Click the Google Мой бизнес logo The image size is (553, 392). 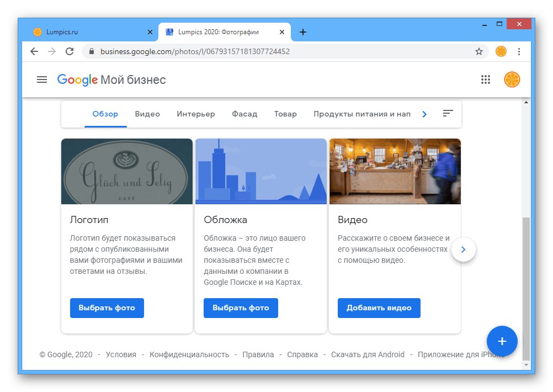tap(111, 80)
